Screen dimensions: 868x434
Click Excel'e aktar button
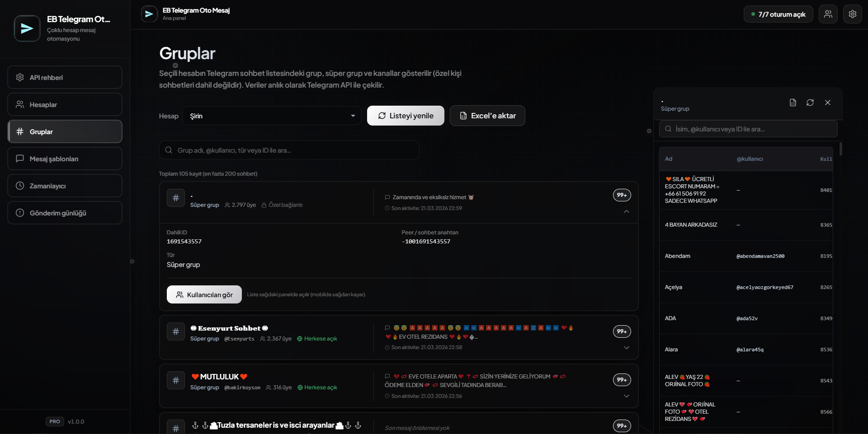(x=487, y=116)
